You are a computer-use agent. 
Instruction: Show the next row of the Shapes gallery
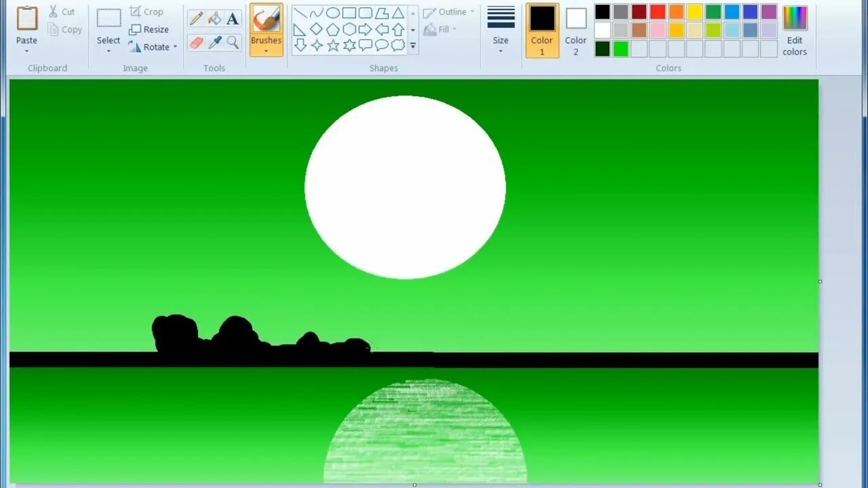click(412, 30)
